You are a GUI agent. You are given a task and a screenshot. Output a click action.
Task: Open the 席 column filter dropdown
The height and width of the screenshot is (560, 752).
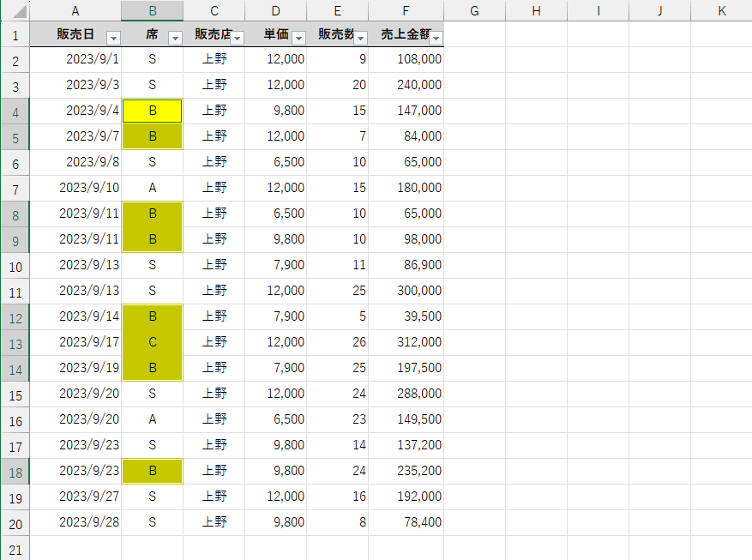(176, 38)
